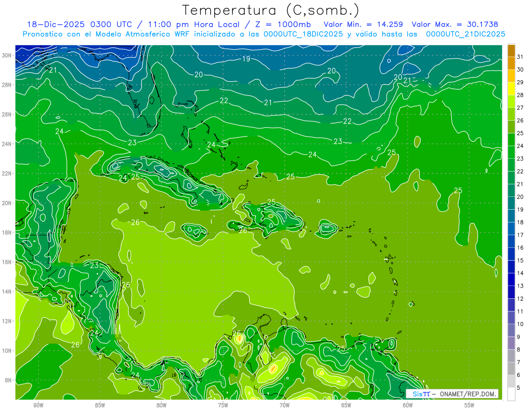The height and width of the screenshot is (411, 532).
Task: Click the gray colorbar swatch between 6 and 7
Action: (511, 368)
